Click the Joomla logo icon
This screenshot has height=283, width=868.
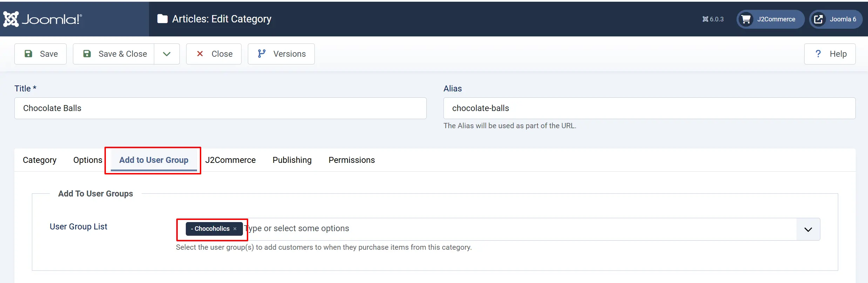click(11, 19)
